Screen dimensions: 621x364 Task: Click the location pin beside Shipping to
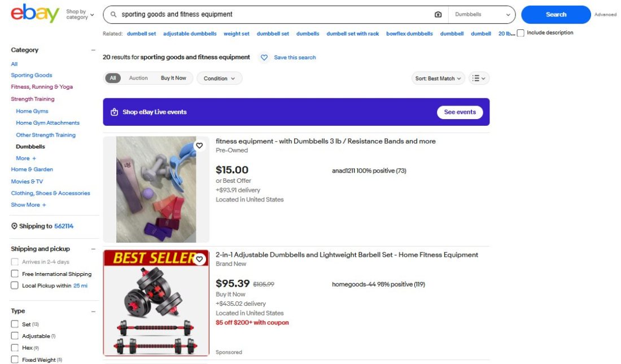[14, 226]
